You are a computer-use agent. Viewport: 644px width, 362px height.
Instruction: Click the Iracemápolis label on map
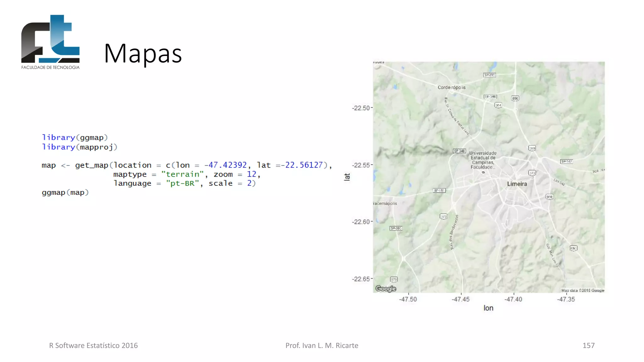pyautogui.click(x=385, y=203)
